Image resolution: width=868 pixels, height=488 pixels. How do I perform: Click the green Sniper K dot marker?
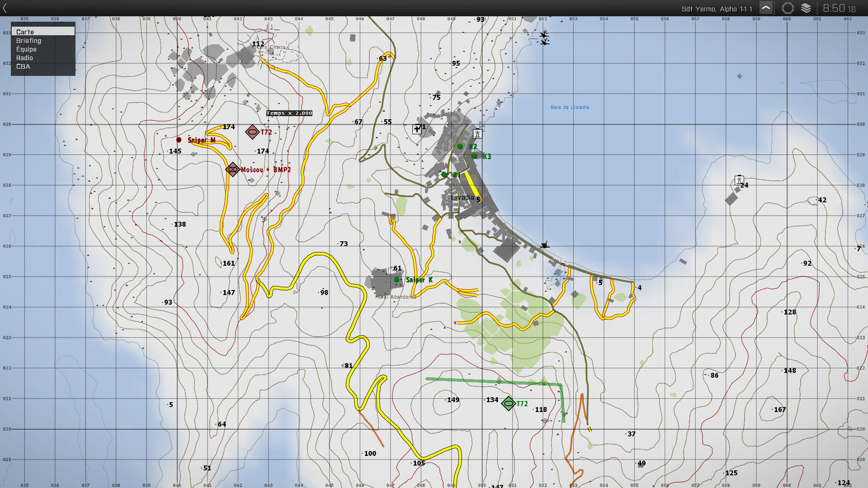[396, 280]
